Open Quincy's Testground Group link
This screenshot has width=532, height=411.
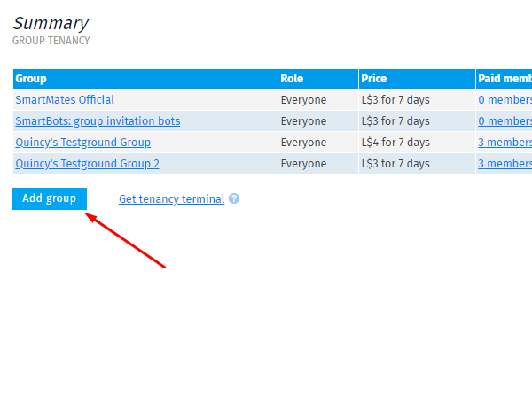(82, 143)
